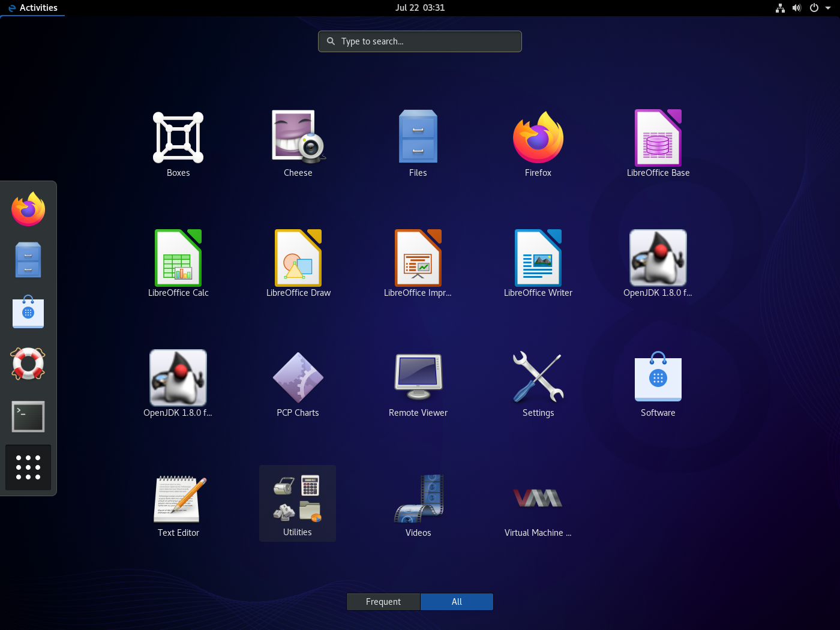Open LibreOffice Base
Image resolution: width=840 pixels, height=630 pixels.
658,137
